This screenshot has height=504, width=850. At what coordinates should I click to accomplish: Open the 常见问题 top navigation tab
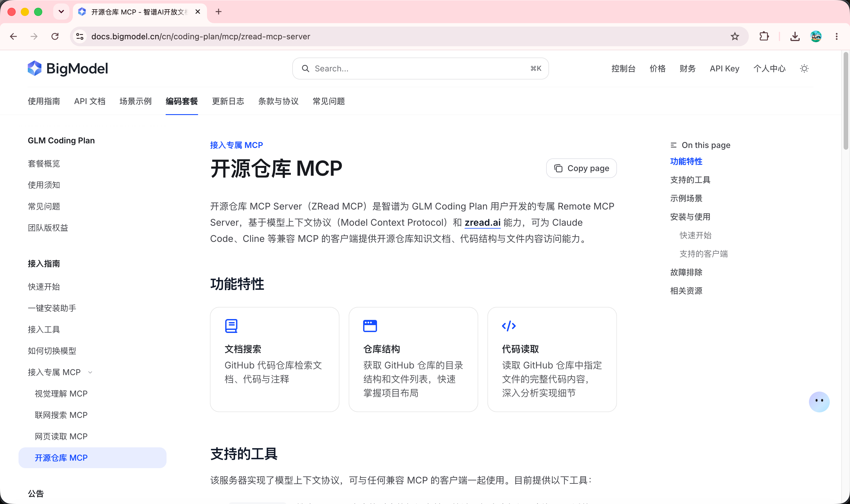pos(328,101)
